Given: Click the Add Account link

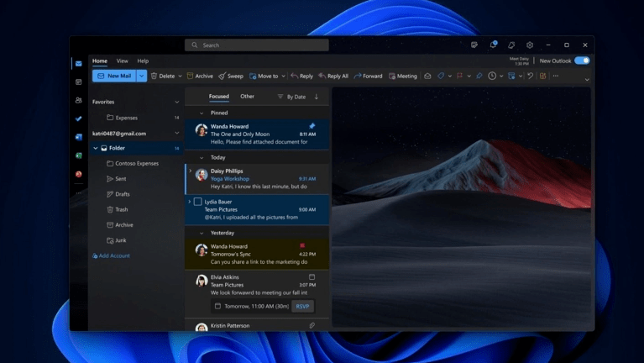Looking at the screenshot, I should (x=111, y=255).
